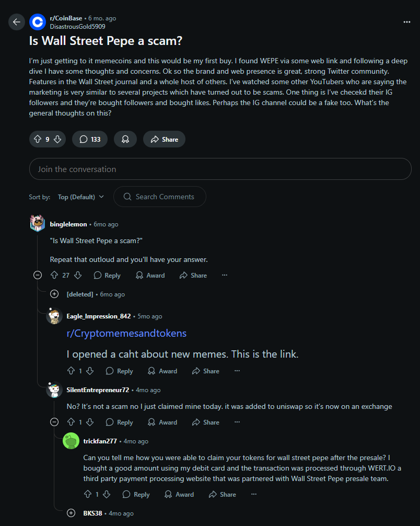This screenshot has width=420, height=526.
Task: Upvote the Wall Street Pepe post
Action: (37, 139)
